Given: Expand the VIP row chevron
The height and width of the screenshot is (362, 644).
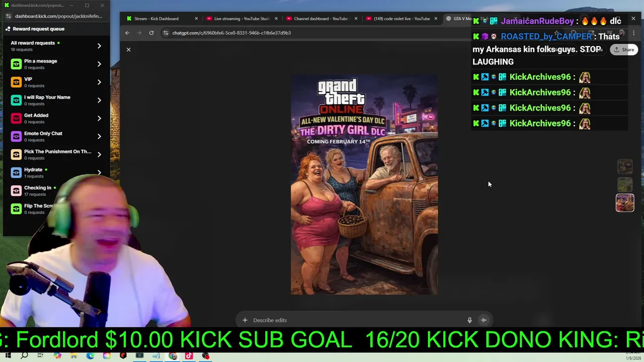Looking at the screenshot, I should (x=99, y=82).
